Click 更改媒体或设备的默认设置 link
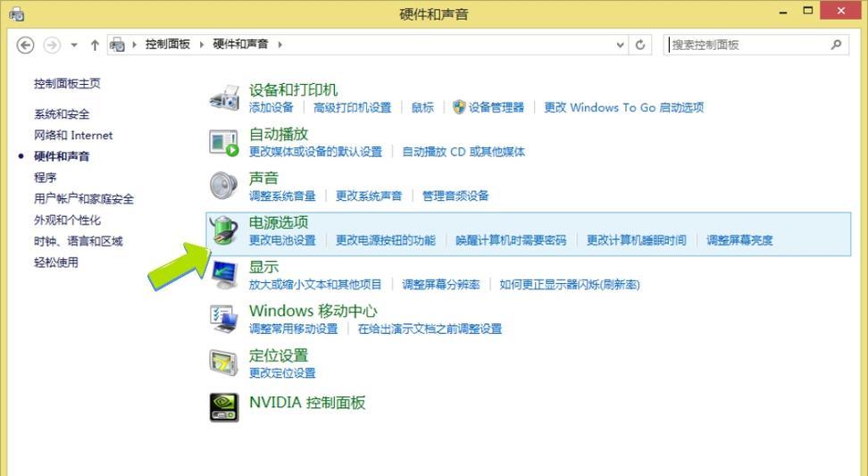 [x=315, y=152]
